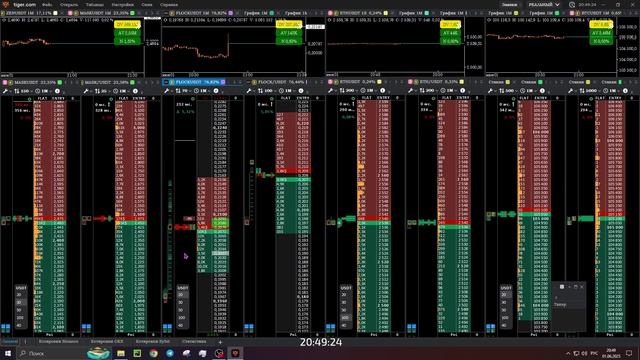
Task: Click the info icon in MASK/USDT panel toolbar
Action: [x=136, y=91]
